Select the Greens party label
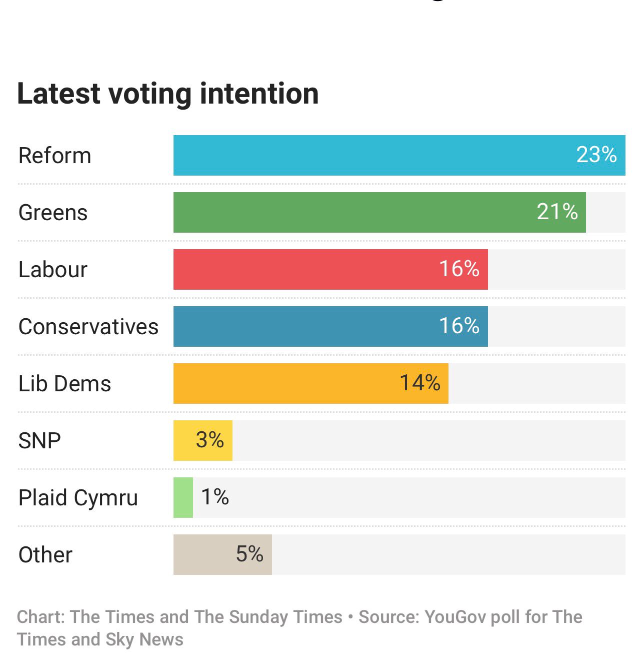The width and height of the screenshot is (642, 672). point(53,213)
